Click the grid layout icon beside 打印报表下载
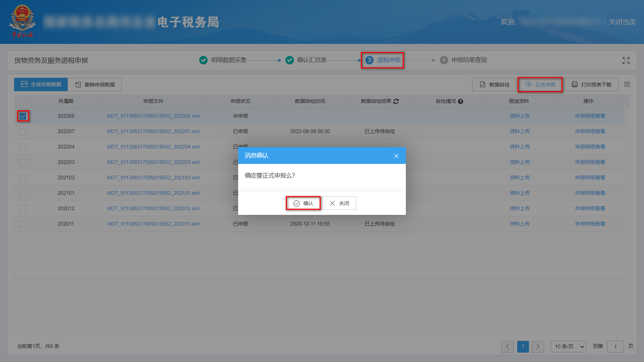Image resolution: width=644 pixels, height=362 pixels. pos(627,84)
